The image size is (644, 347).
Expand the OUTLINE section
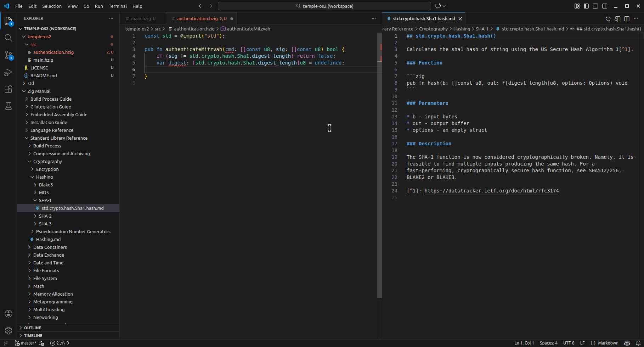pyautogui.click(x=33, y=328)
